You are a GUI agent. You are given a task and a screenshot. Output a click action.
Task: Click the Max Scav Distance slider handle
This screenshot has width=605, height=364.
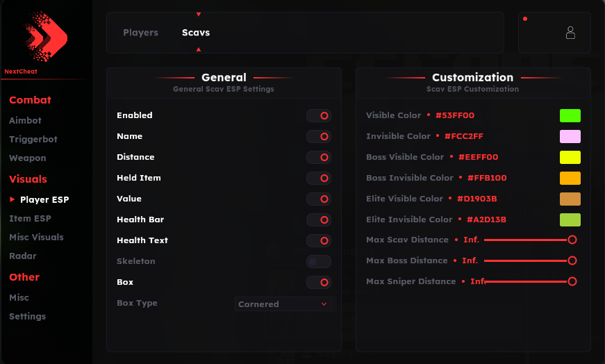point(572,240)
